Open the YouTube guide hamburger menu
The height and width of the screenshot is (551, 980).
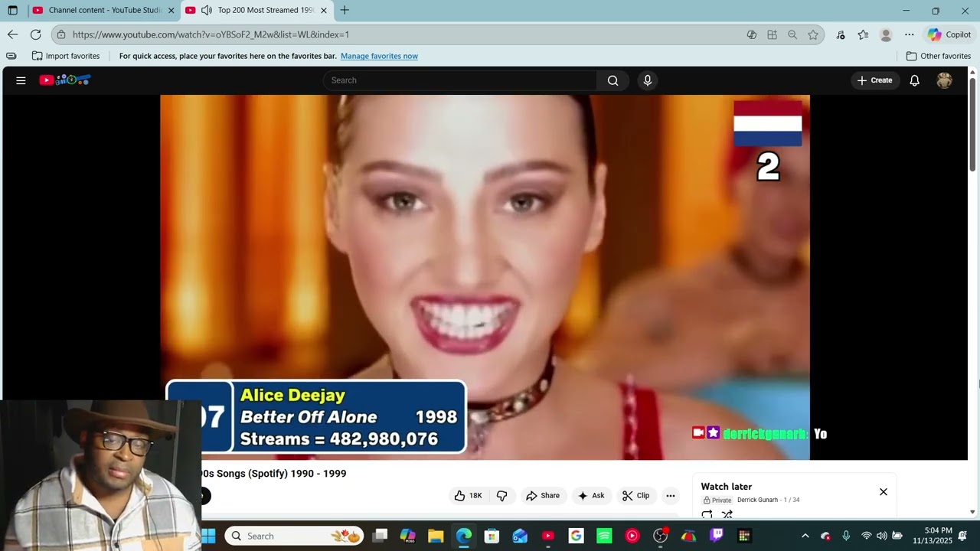(21, 80)
